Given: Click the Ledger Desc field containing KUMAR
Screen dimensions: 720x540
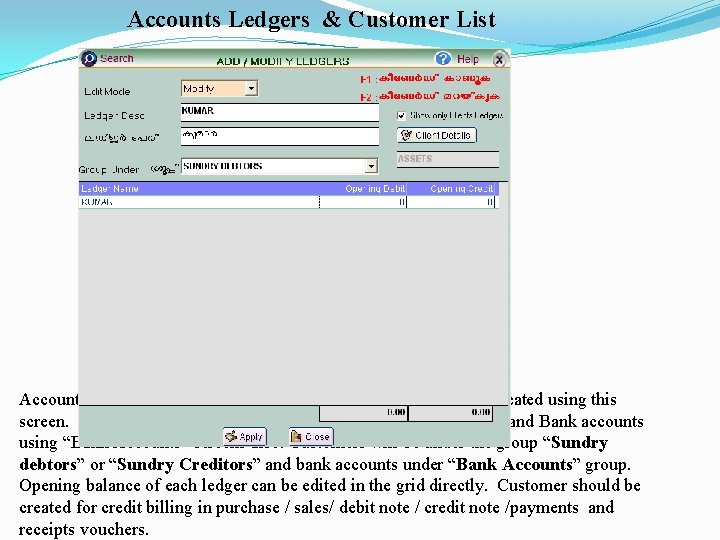Looking at the screenshot, I should pos(280,112).
